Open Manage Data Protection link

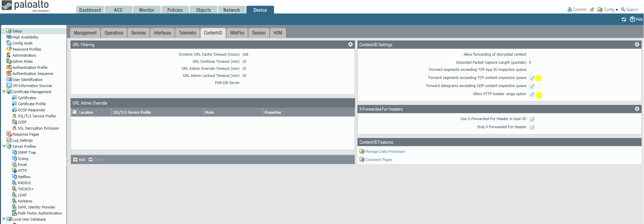point(385,151)
